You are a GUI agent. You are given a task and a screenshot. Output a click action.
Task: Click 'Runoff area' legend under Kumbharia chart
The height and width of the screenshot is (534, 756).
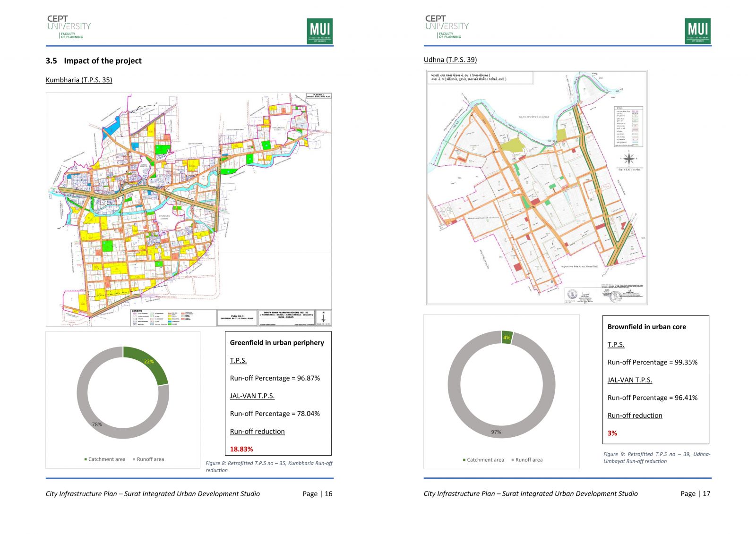click(x=148, y=459)
